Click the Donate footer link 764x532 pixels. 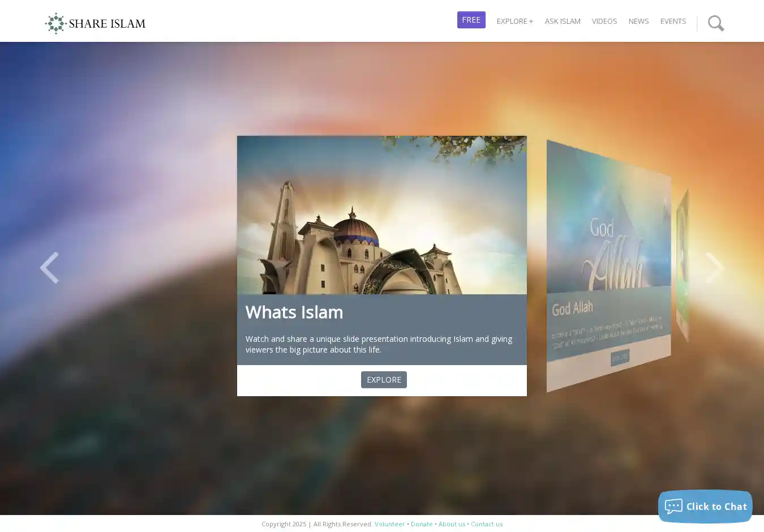[x=422, y=524]
